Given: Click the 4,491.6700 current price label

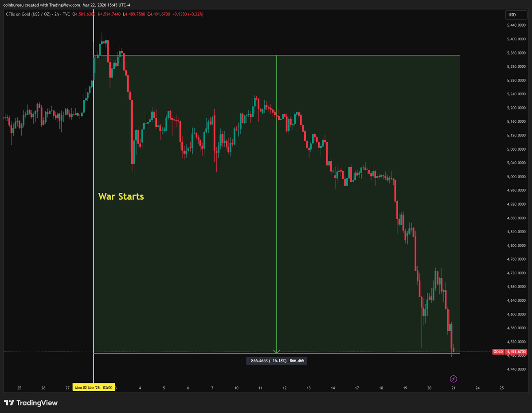Looking at the screenshot, I should point(516,352).
